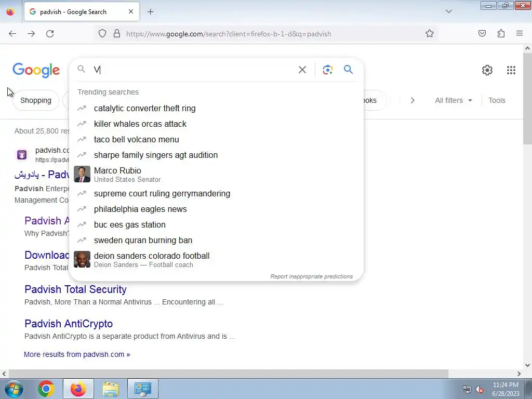Image resolution: width=532 pixels, height=399 pixels.
Task: Click the vertical scrollbar down arrow
Action: pos(528,365)
